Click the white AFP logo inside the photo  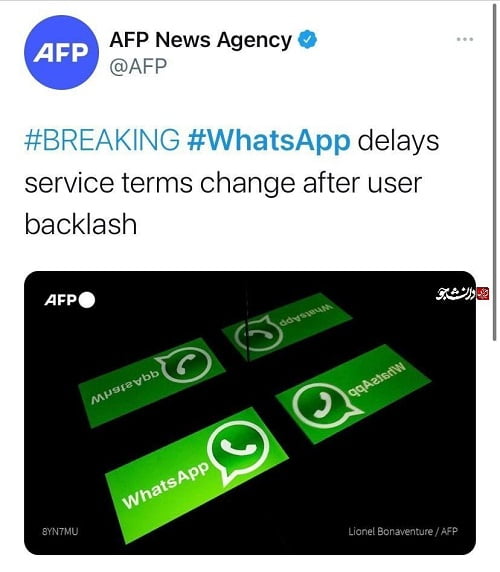point(61,300)
